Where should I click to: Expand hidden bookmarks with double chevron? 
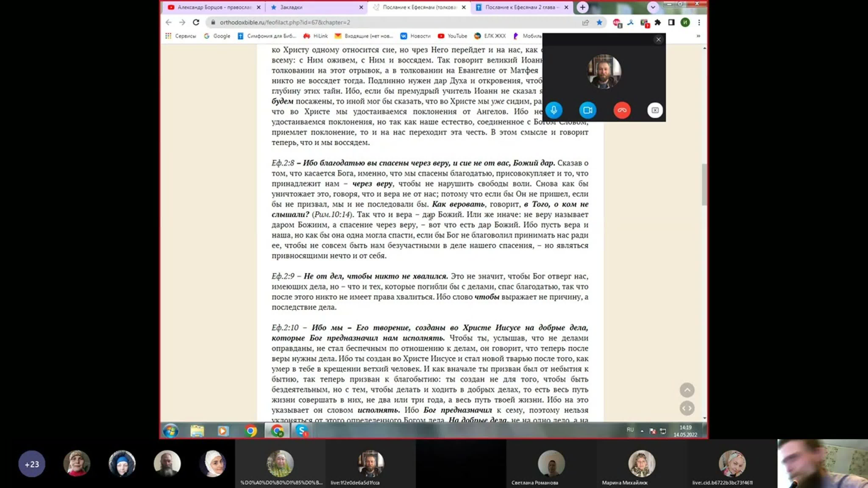(x=698, y=36)
